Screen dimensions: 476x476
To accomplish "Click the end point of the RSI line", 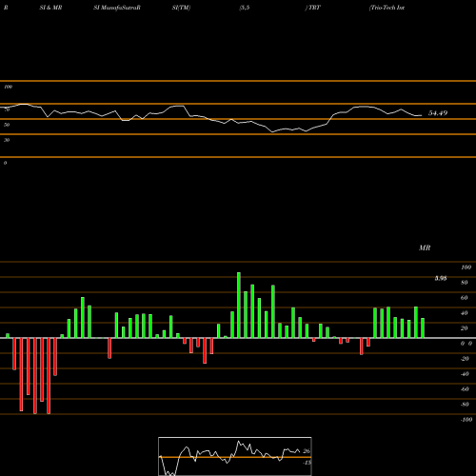I will (x=422, y=115).
